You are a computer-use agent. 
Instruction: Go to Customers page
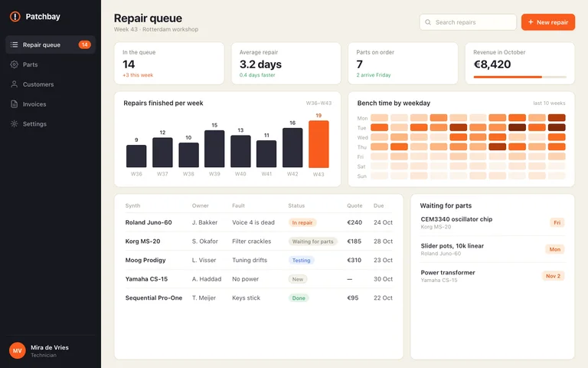51,84
